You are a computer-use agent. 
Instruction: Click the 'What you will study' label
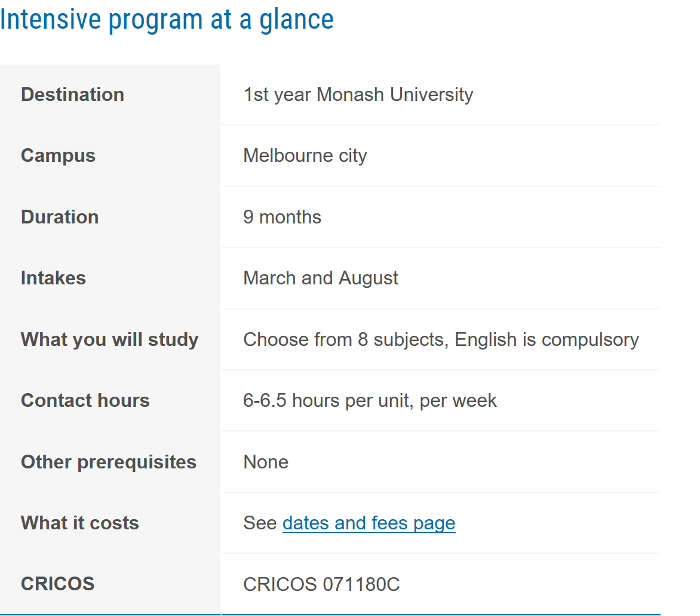click(109, 339)
